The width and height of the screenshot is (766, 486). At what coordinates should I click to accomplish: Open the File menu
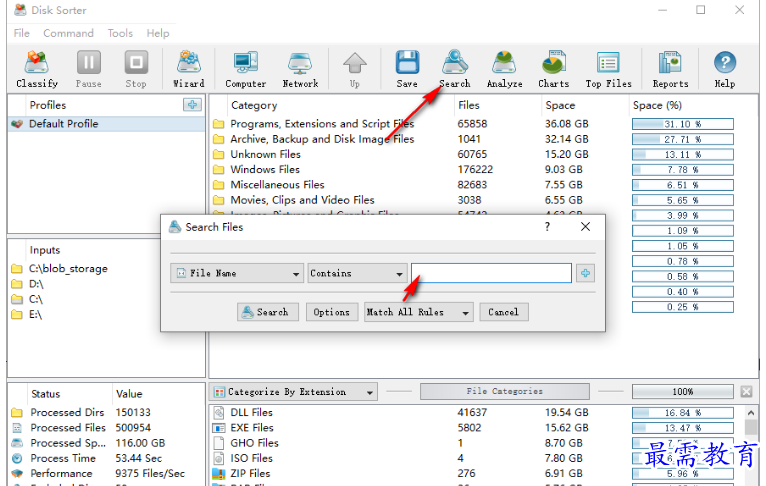pyautogui.click(x=21, y=33)
